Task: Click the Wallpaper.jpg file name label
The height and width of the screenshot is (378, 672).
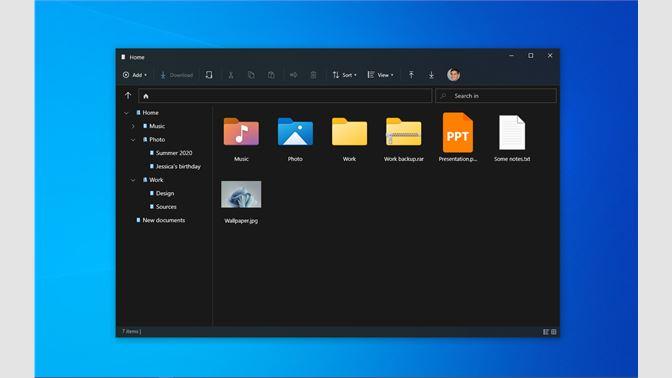Action: (241, 221)
